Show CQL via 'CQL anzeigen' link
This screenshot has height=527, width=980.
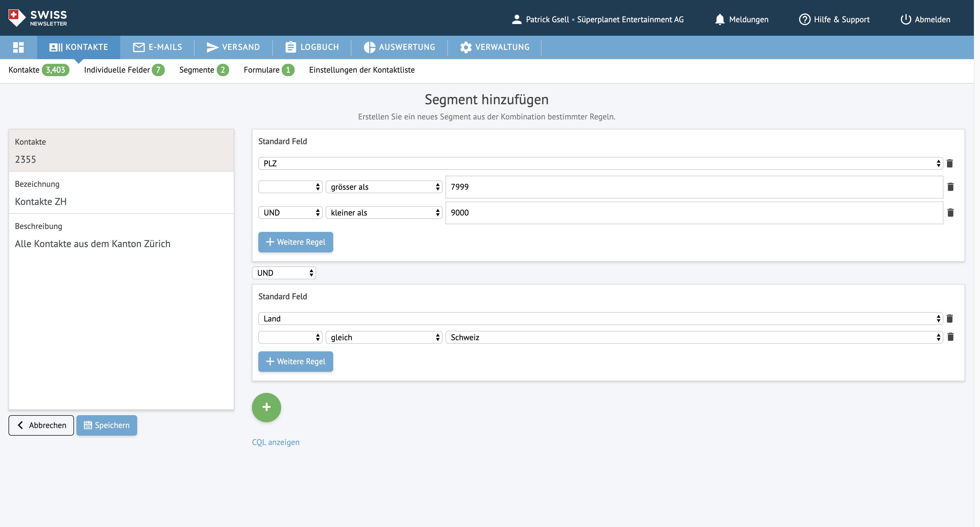pos(276,442)
